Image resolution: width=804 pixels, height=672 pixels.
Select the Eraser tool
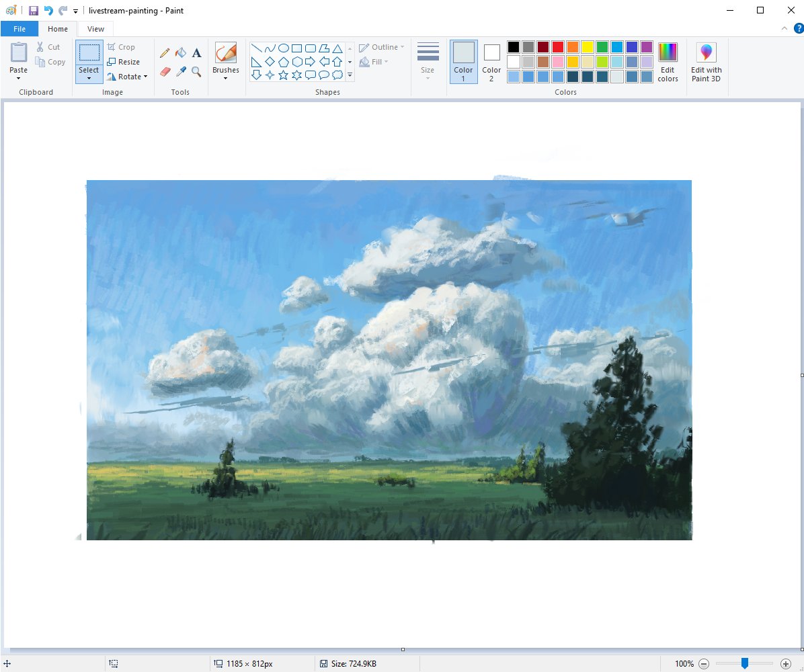point(165,72)
